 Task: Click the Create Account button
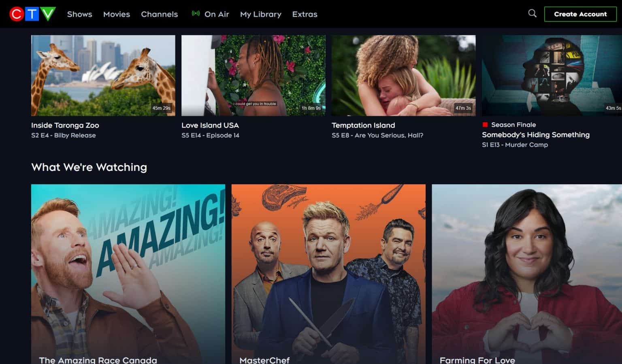[580, 14]
